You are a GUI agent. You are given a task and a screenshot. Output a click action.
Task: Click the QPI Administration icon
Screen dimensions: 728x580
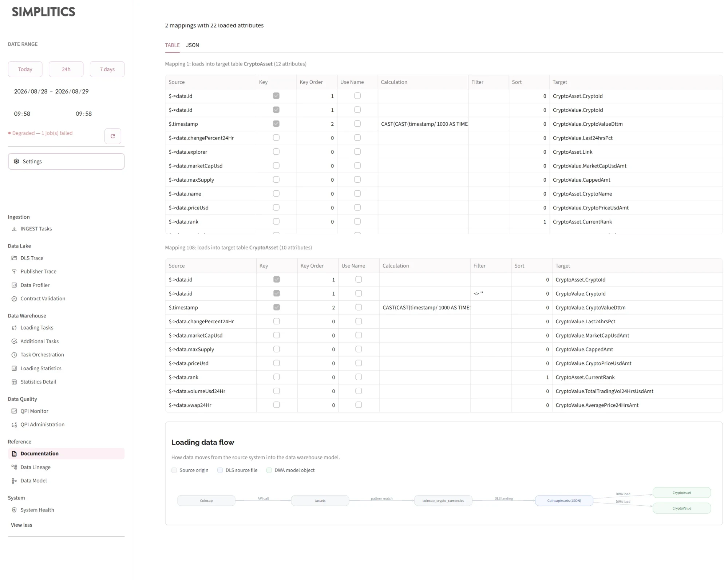14,425
